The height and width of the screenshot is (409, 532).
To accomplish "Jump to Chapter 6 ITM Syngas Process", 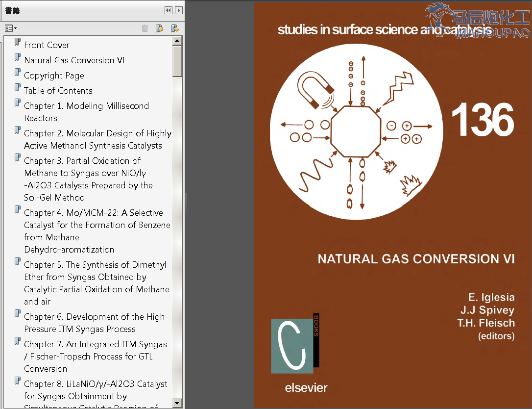I will [95, 323].
